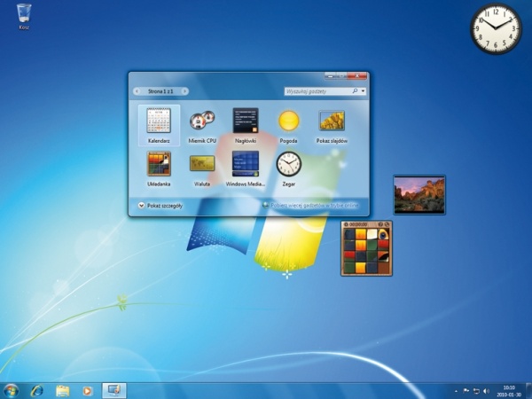The image size is (532, 399).
Task: Switch to gadget gallery taskbar button
Action: 114,390
